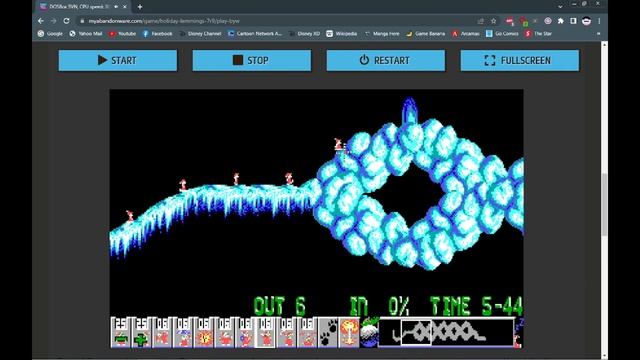Click the lemming on top of the ice ball
Image resolution: width=640 pixels, height=360 pixels.
pyautogui.click(x=339, y=144)
